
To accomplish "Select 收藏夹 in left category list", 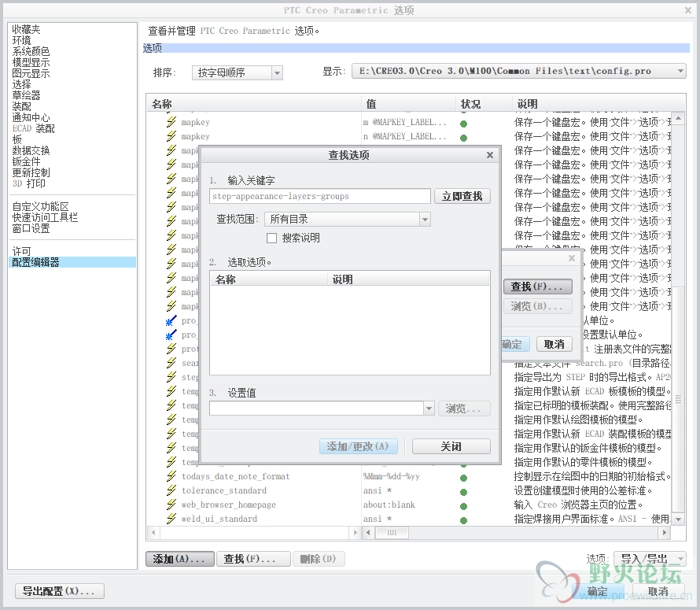I will [x=26, y=29].
